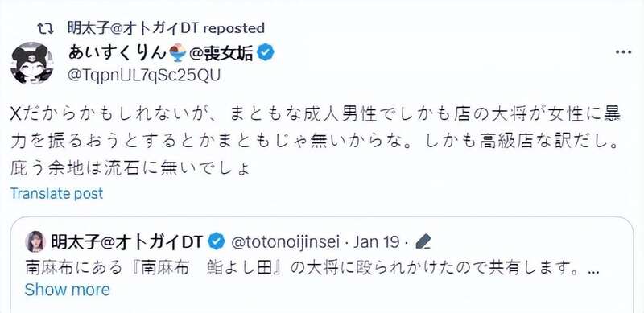Click 明太子@オトガイDT reposted label

[166, 28]
